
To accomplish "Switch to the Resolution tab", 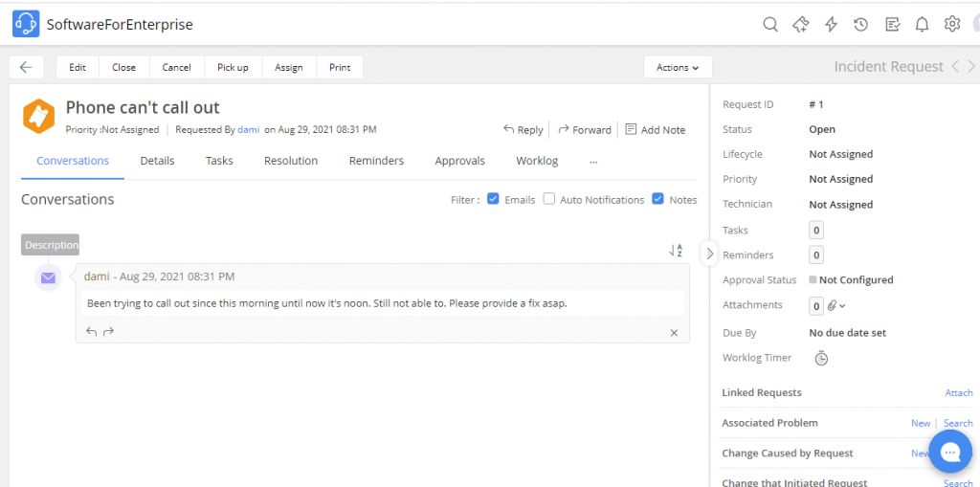I will tap(291, 161).
